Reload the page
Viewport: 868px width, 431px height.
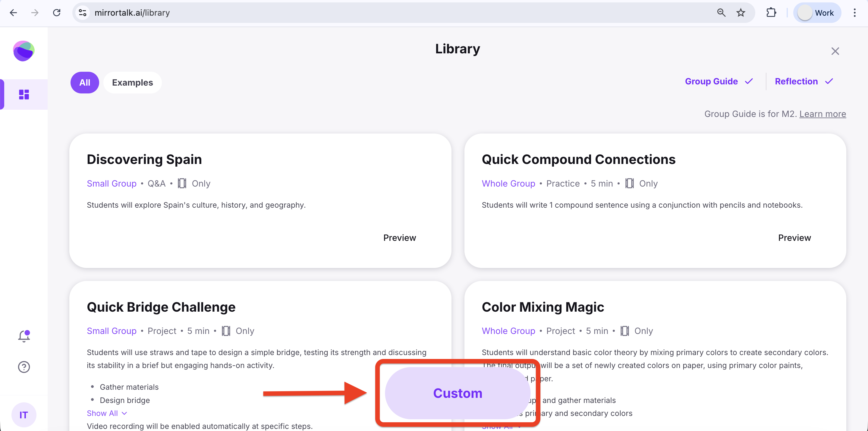(57, 13)
